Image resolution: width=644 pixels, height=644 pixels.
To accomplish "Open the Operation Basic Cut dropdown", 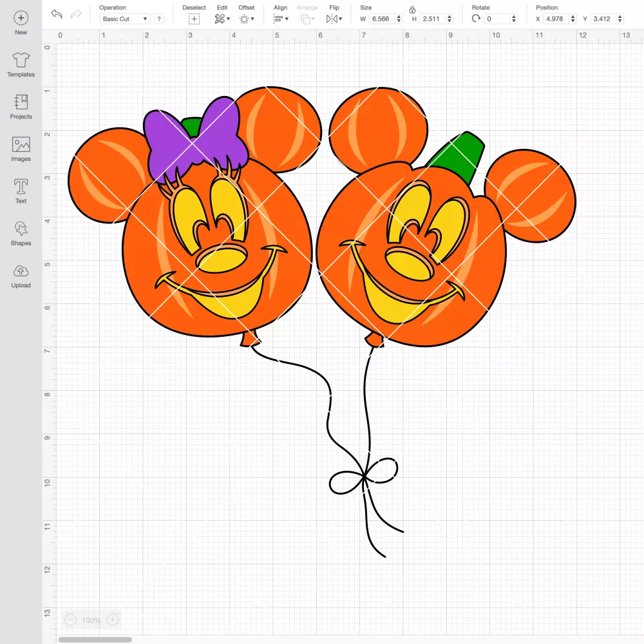I will (x=124, y=19).
